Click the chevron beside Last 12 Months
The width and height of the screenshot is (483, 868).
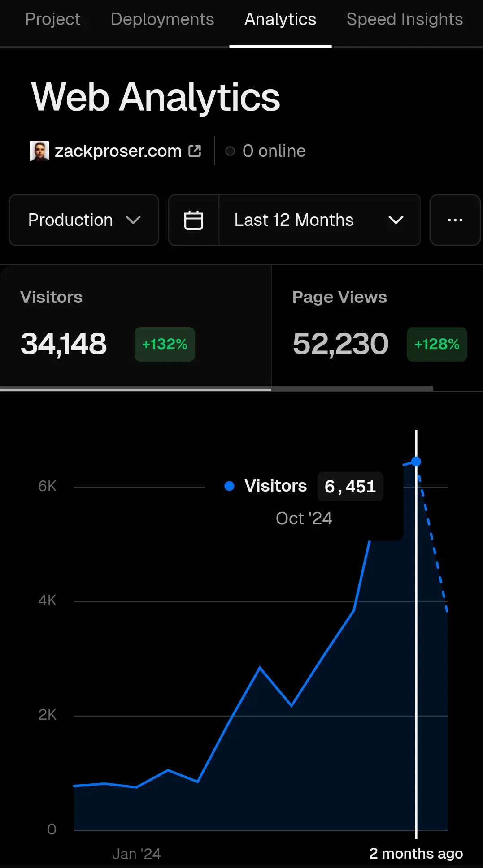396,220
